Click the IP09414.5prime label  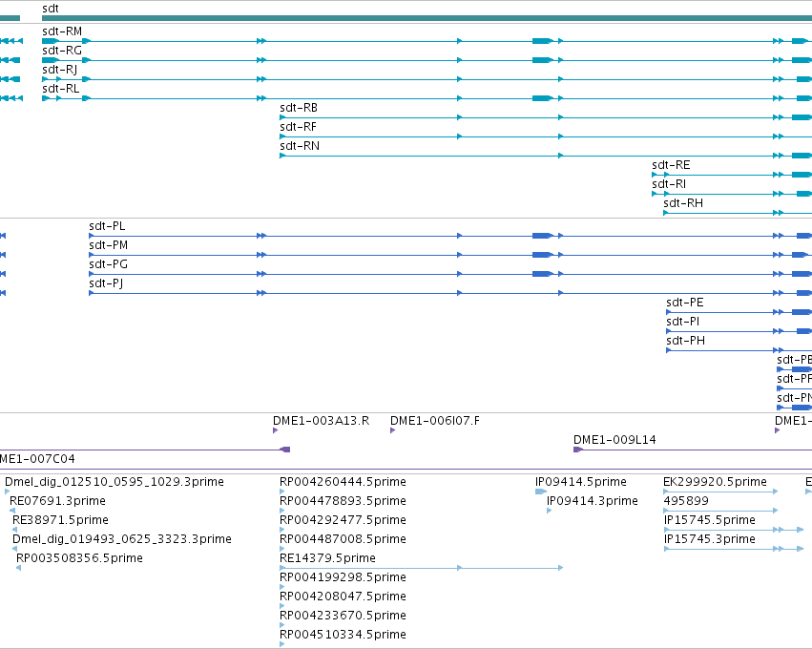point(581,482)
